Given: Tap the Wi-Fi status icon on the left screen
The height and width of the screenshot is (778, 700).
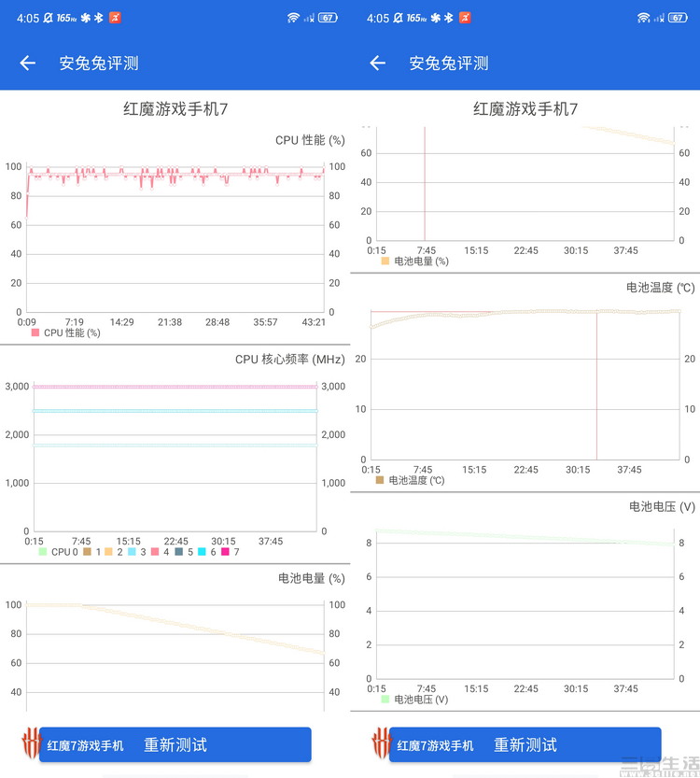Looking at the screenshot, I should click(x=293, y=18).
